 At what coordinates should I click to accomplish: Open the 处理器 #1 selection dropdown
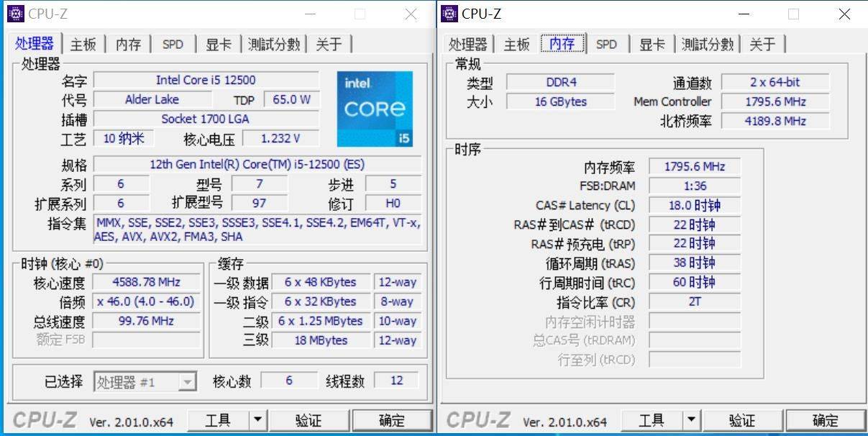click(x=186, y=381)
